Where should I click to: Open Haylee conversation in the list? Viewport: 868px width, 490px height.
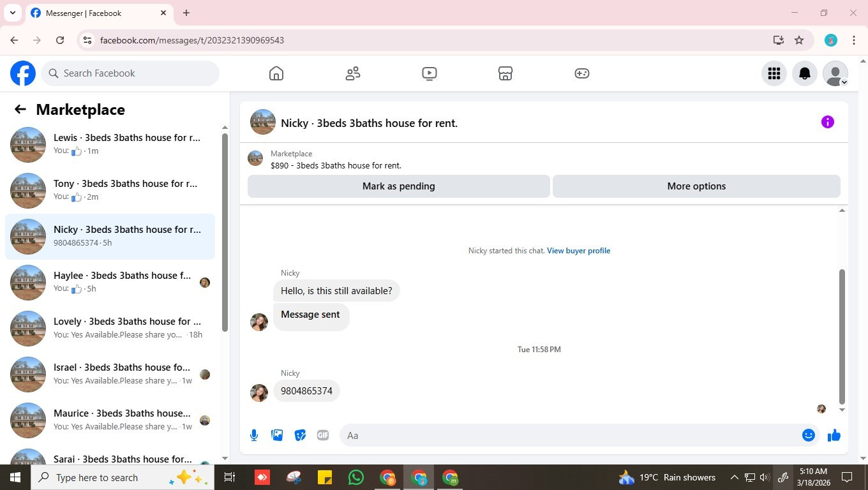110,283
